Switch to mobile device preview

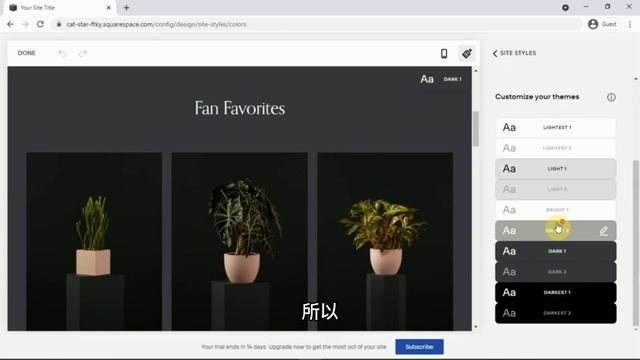click(444, 53)
